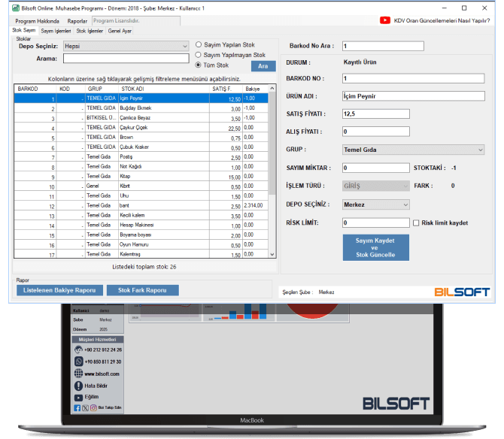Open the X social icon in sidebar

(85, 408)
